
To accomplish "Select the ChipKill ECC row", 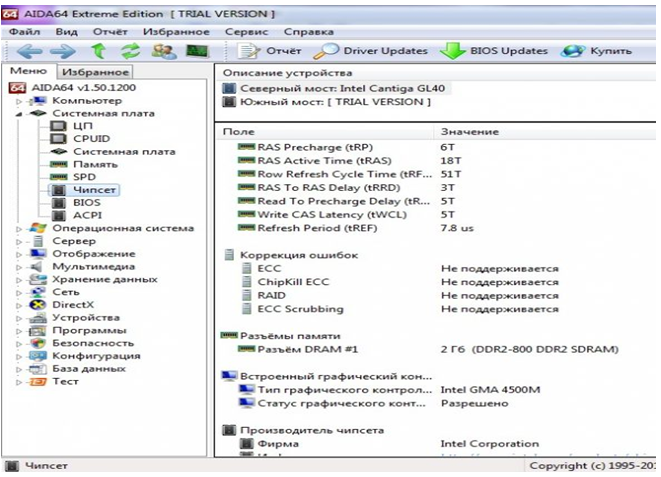I will click(x=435, y=282).
